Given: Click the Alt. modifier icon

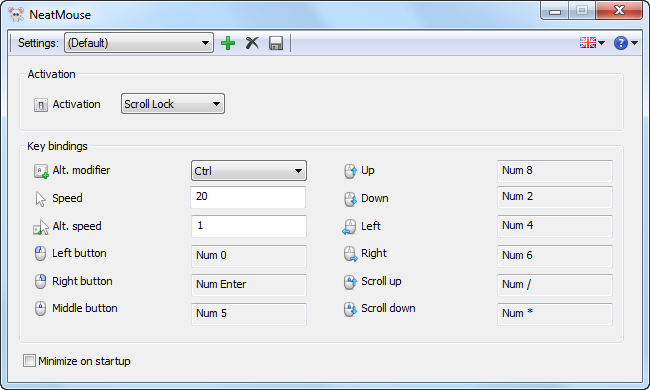Looking at the screenshot, I should point(41,171).
